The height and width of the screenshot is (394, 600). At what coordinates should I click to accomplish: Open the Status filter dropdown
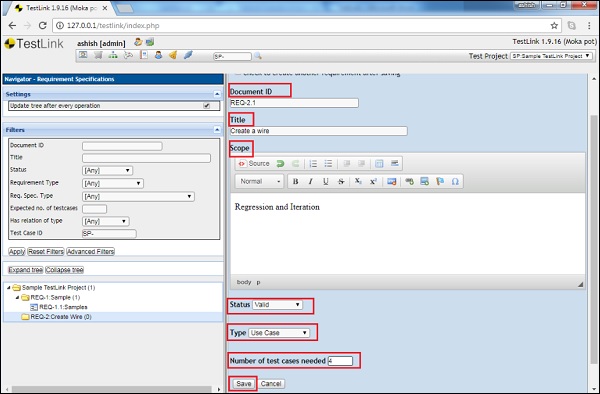point(107,171)
